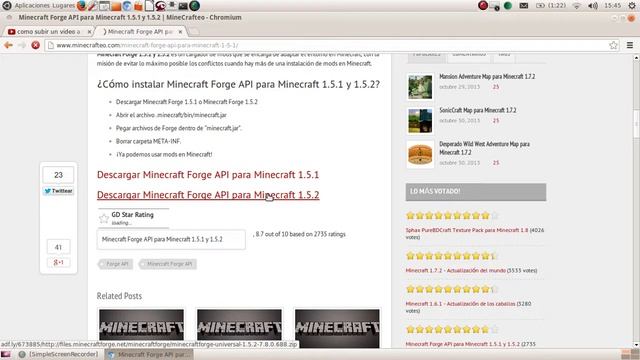Open the Chromium hamburger menu
Viewport: 640px width, 360px height.
coord(630,45)
